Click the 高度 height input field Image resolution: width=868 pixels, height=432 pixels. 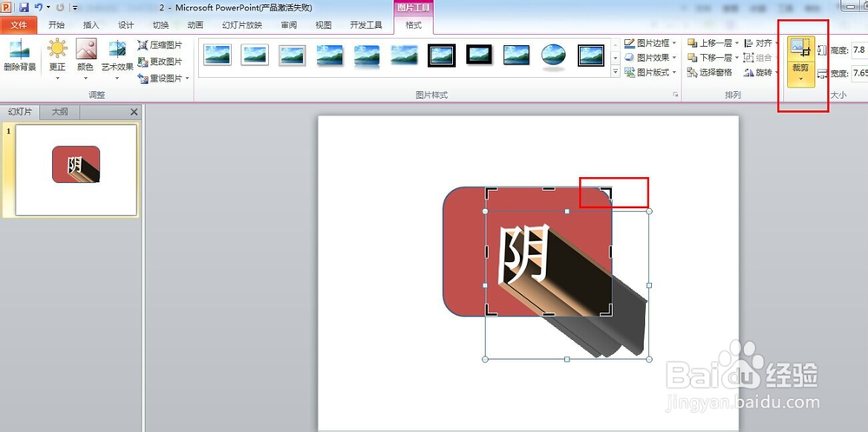859,50
